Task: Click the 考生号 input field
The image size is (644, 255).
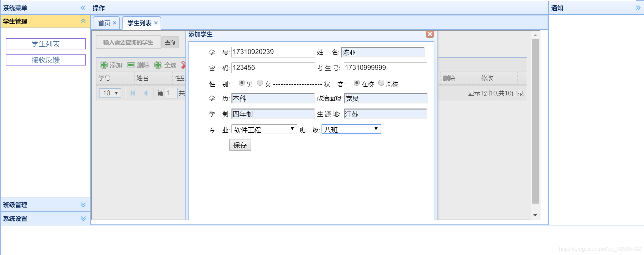Action: pyautogui.click(x=385, y=68)
